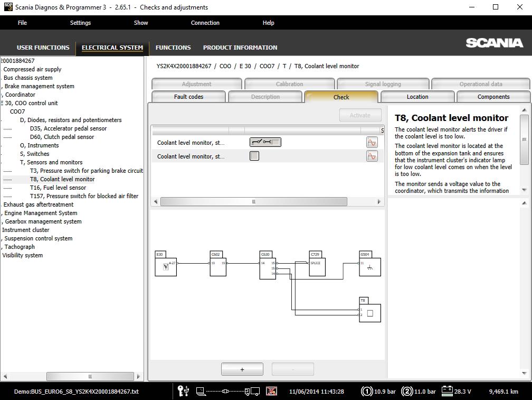Viewport: 532px width, 400px height.
Task: Click the first Coolant level monitor row label
Action: (191, 143)
